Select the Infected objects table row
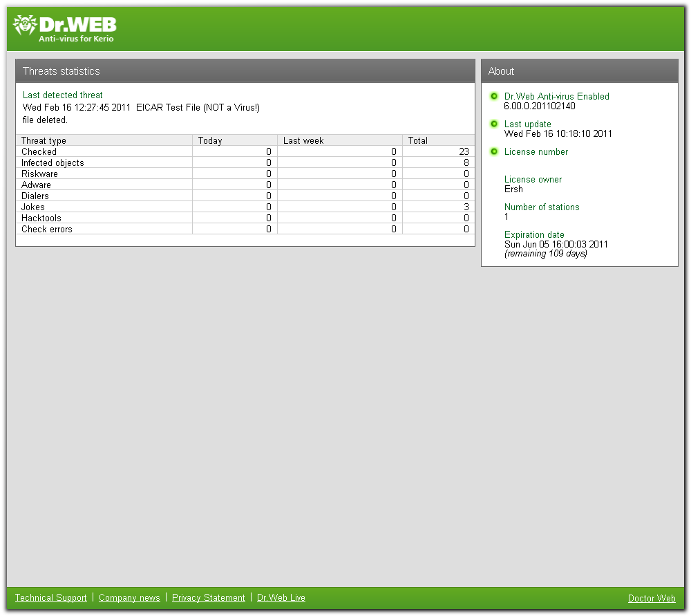 coord(245,162)
